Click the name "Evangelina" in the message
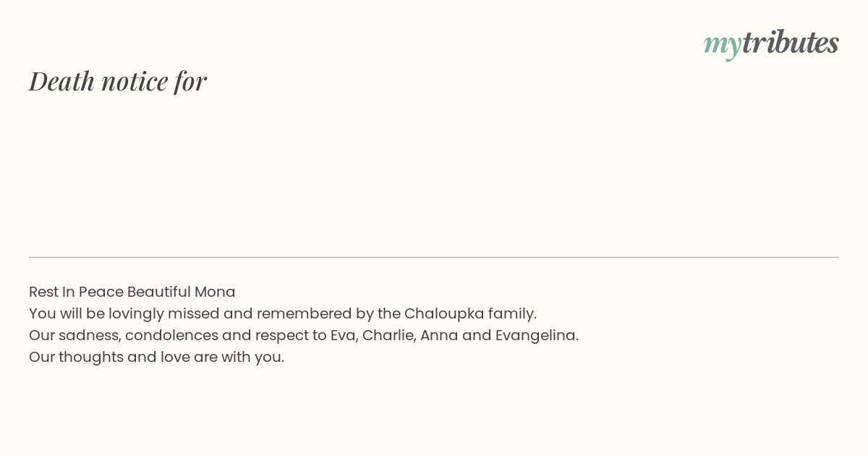This screenshot has width=868, height=456. [x=537, y=336]
